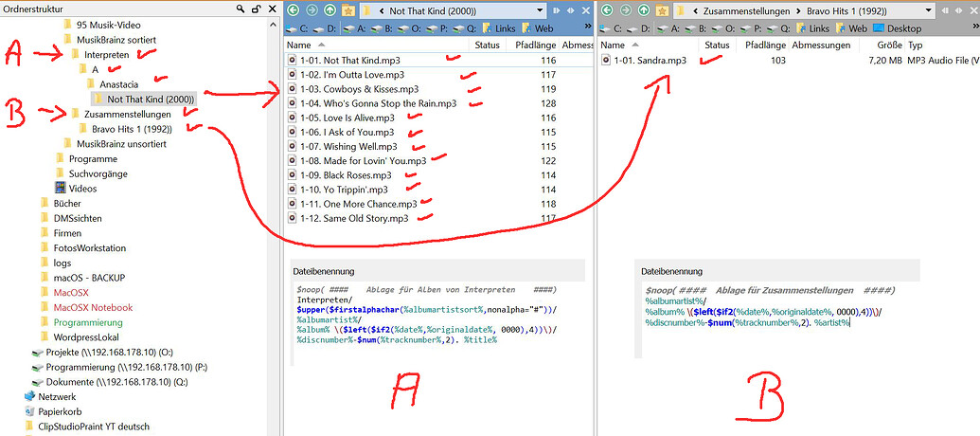Image resolution: width=980 pixels, height=436 pixels.
Task: Go forward in the right file pane
Action: coord(624,10)
